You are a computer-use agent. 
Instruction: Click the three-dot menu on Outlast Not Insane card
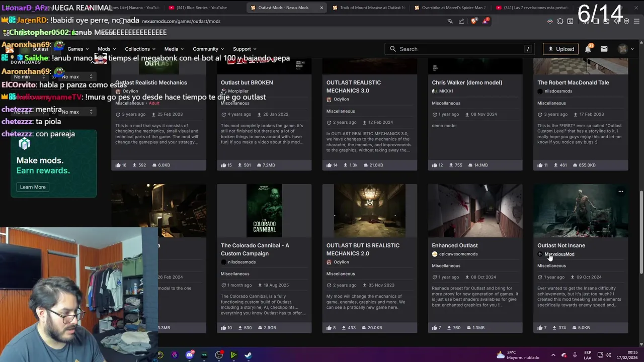pos(621,191)
